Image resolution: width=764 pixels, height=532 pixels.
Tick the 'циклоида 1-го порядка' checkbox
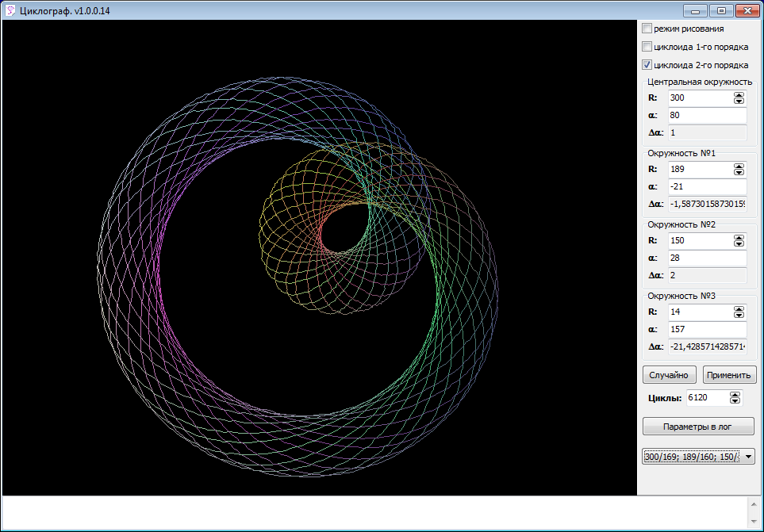point(647,47)
